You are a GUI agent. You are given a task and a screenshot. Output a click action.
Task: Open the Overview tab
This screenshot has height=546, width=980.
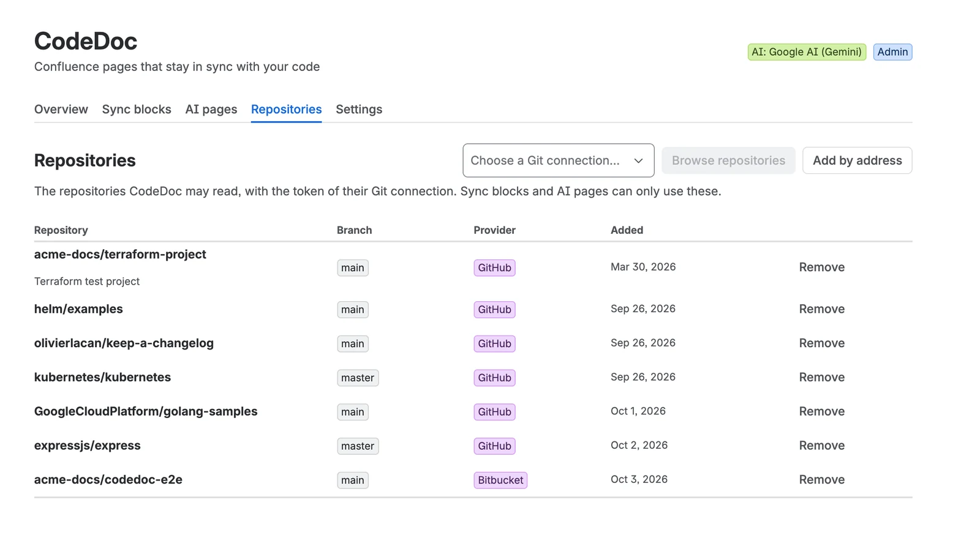(x=61, y=109)
